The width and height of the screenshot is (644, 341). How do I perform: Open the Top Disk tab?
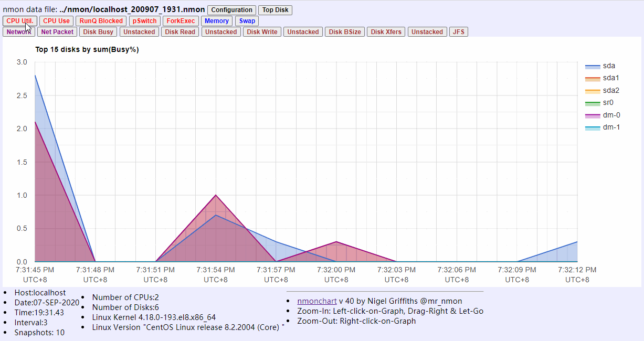coord(275,9)
